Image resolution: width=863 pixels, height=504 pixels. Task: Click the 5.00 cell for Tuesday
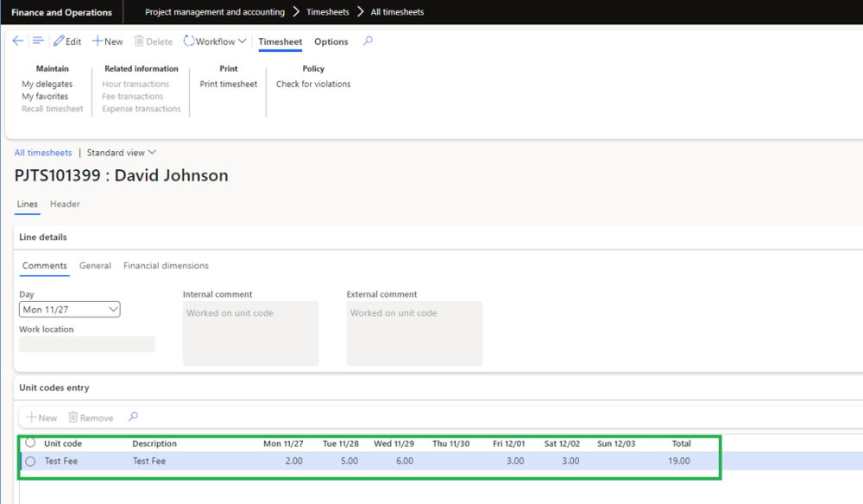coord(349,461)
